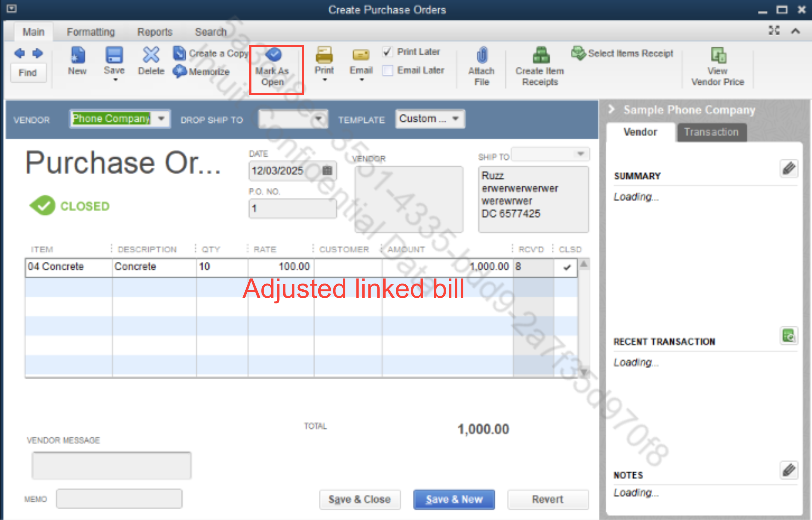Click the Create Item Receipts icon
The image size is (812, 520).
pyautogui.click(x=541, y=55)
